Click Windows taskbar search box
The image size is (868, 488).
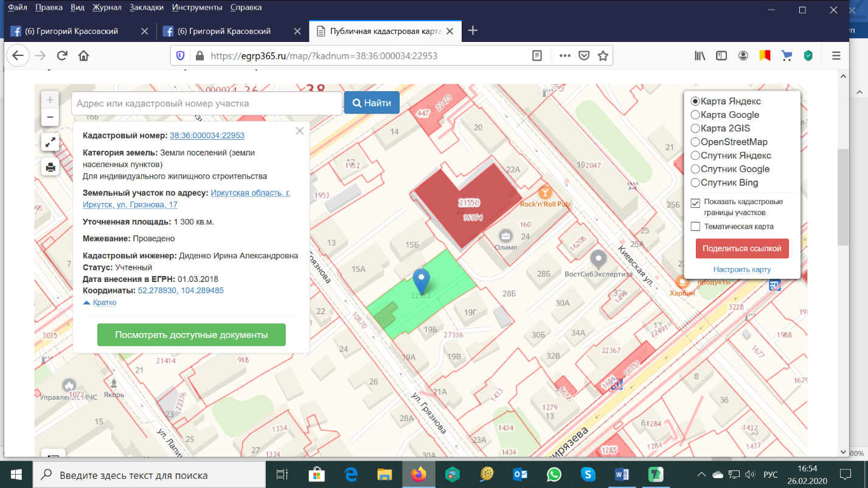[148, 475]
